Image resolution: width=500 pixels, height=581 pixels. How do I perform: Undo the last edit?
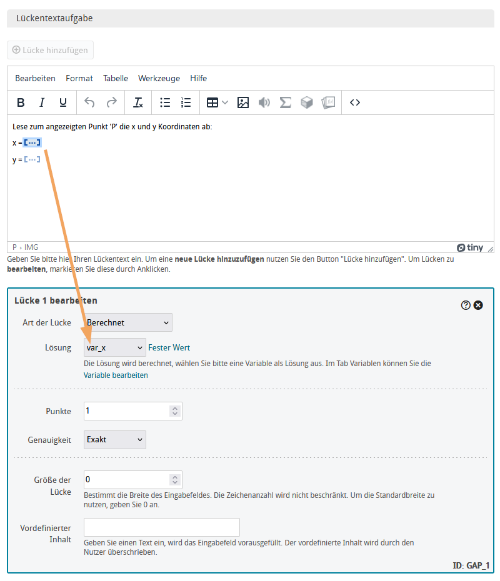[x=89, y=102]
